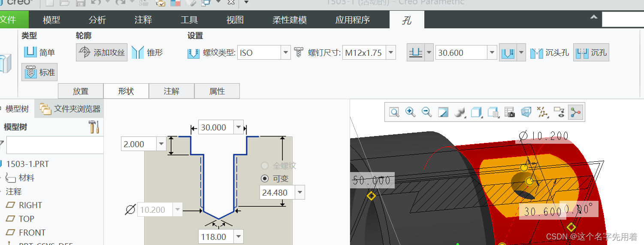Toggle the 锥形 tapered hole option
Image resolution: width=644 pixels, height=245 pixels.
[147, 53]
